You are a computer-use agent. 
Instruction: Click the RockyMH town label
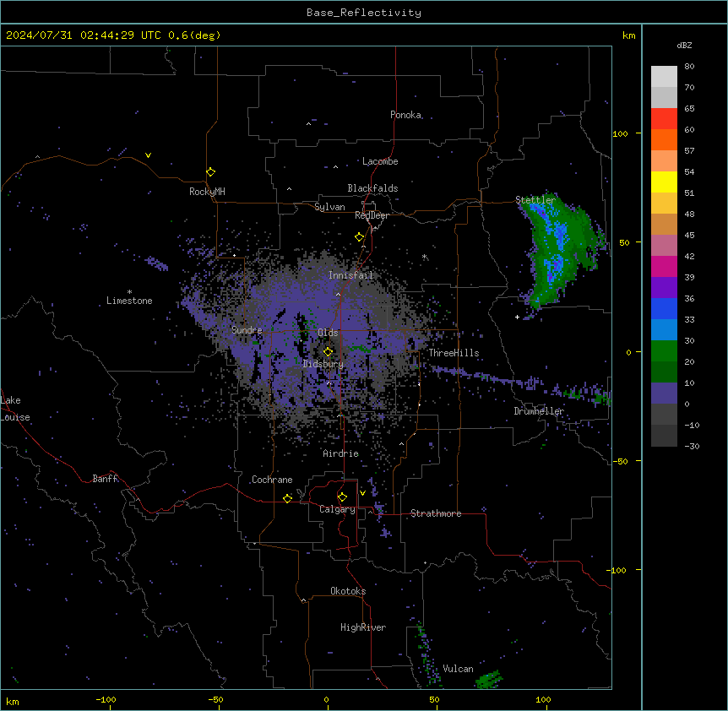(x=207, y=192)
